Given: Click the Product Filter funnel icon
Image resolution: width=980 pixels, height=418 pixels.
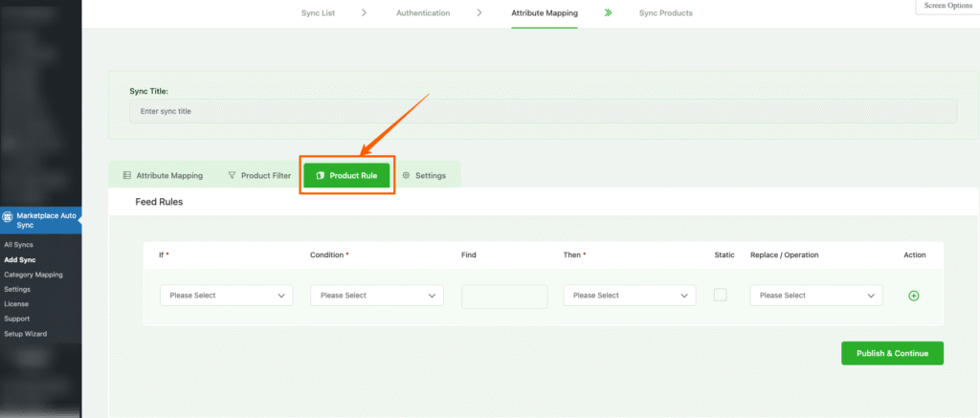Looking at the screenshot, I should [232, 176].
